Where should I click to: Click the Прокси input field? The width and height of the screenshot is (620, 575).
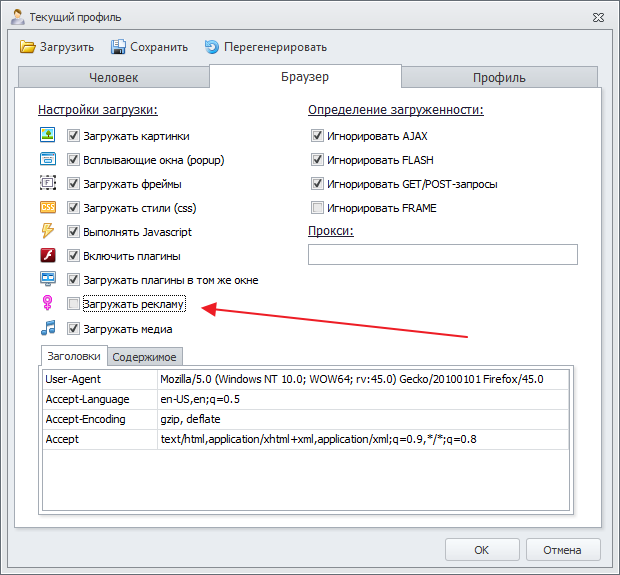coord(442,254)
